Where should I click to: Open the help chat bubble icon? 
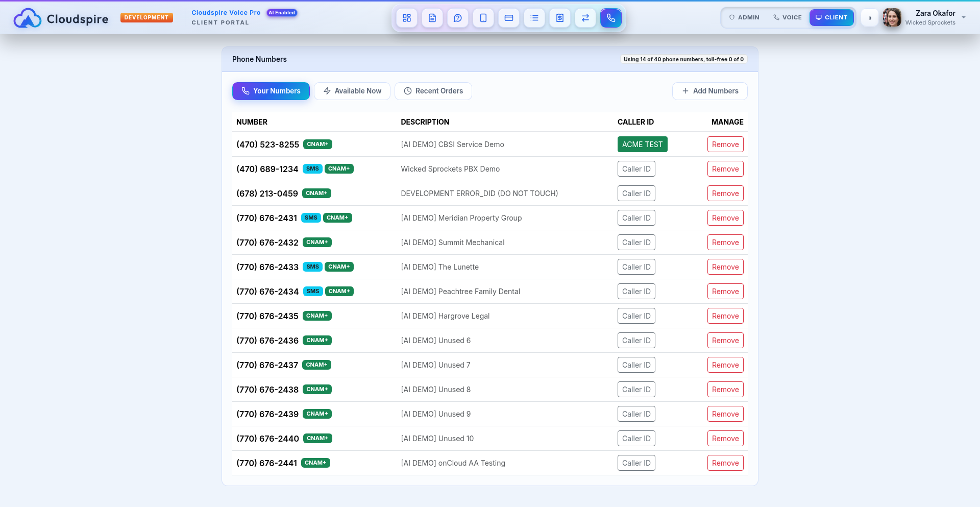(458, 18)
